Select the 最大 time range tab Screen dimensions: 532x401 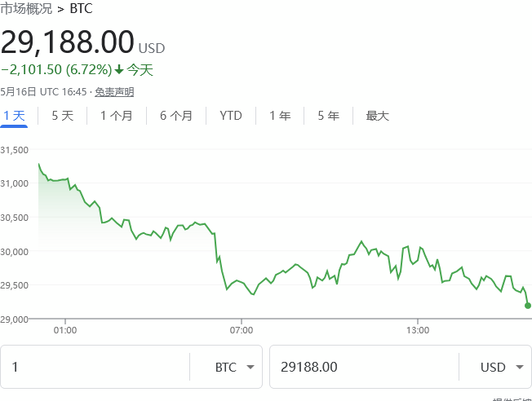pyautogui.click(x=378, y=116)
